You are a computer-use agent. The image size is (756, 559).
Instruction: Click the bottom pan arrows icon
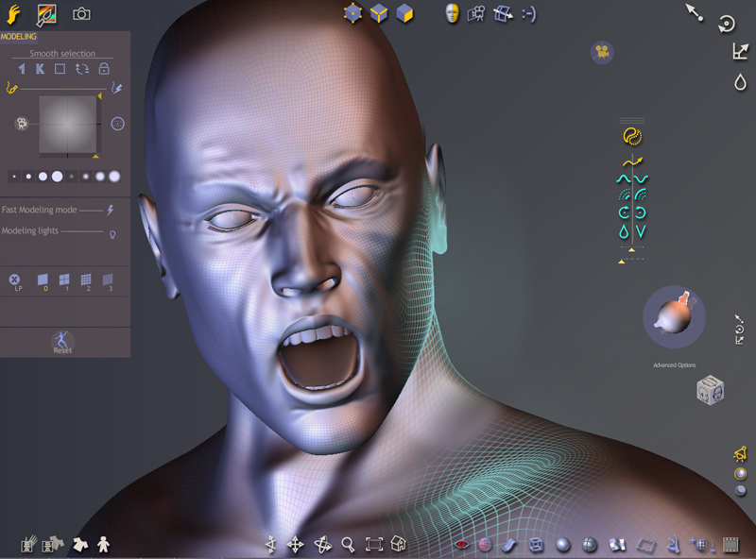[x=295, y=545]
